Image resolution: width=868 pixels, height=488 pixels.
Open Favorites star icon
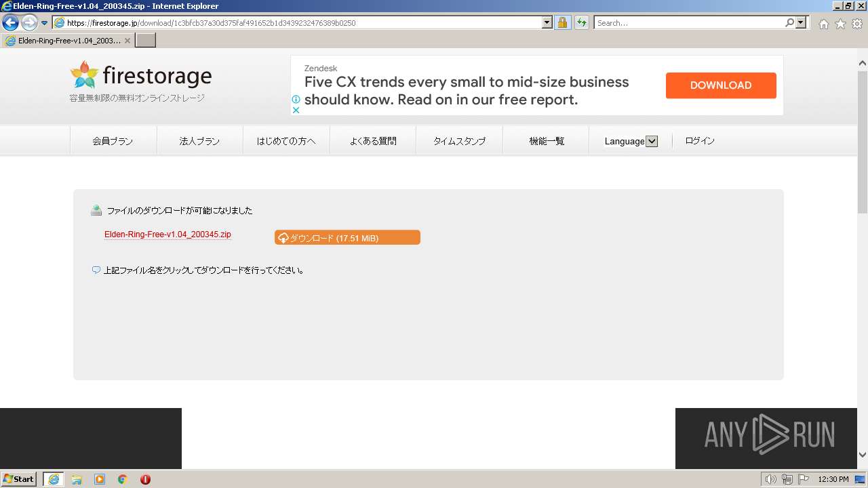[840, 24]
